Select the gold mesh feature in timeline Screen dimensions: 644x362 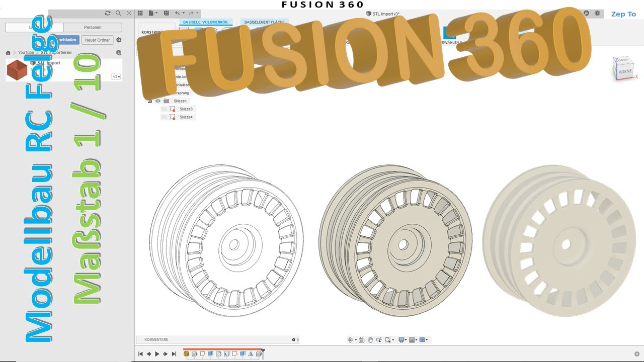pyautogui.click(x=187, y=354)
